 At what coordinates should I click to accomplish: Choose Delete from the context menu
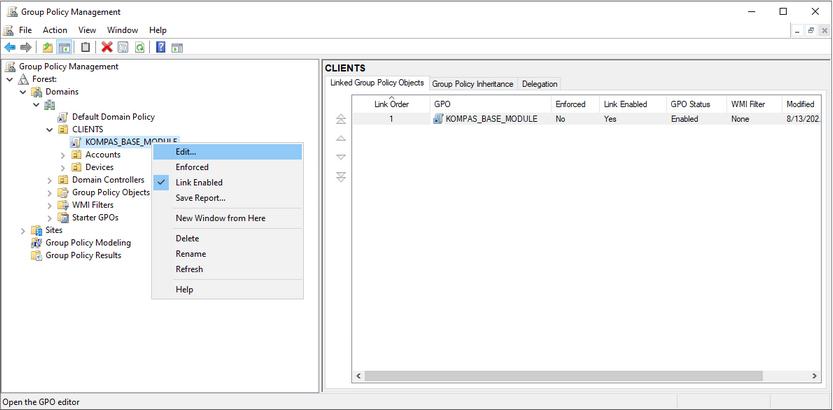[227, 238]
